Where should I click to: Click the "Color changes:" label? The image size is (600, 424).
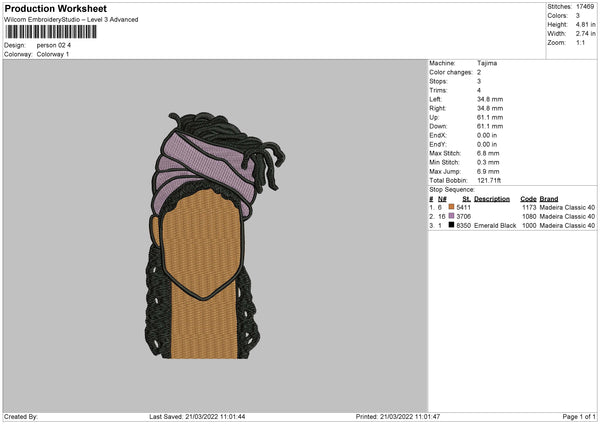(451, 72)
